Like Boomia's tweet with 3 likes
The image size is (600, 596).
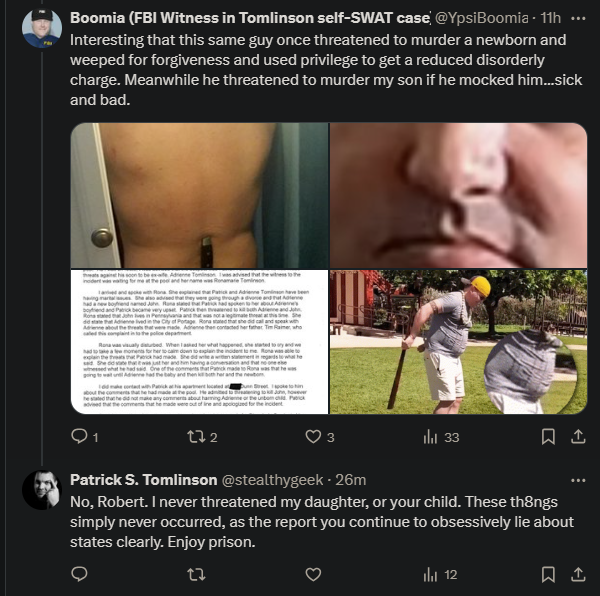click(313, 436)
